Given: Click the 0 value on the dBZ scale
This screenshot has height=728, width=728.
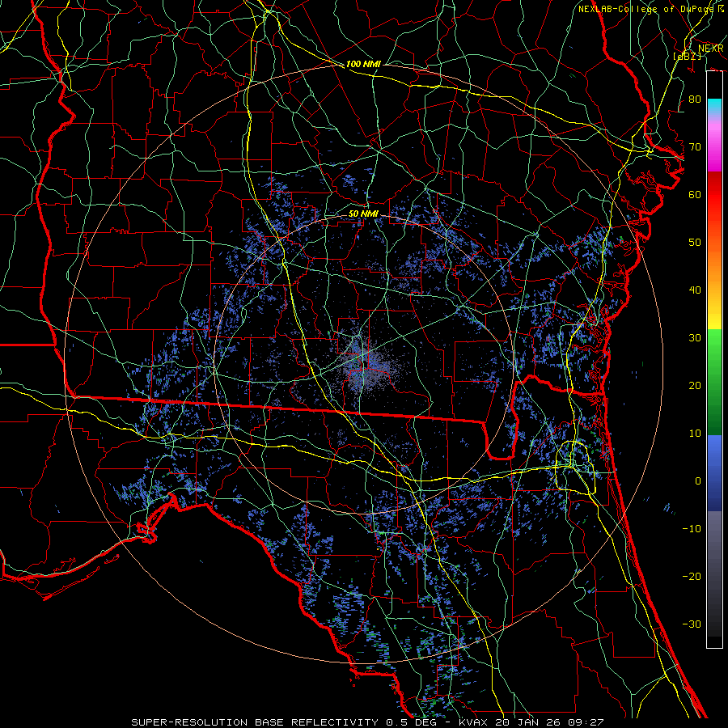Looking at the screenshot, I should tap(698, 481).
